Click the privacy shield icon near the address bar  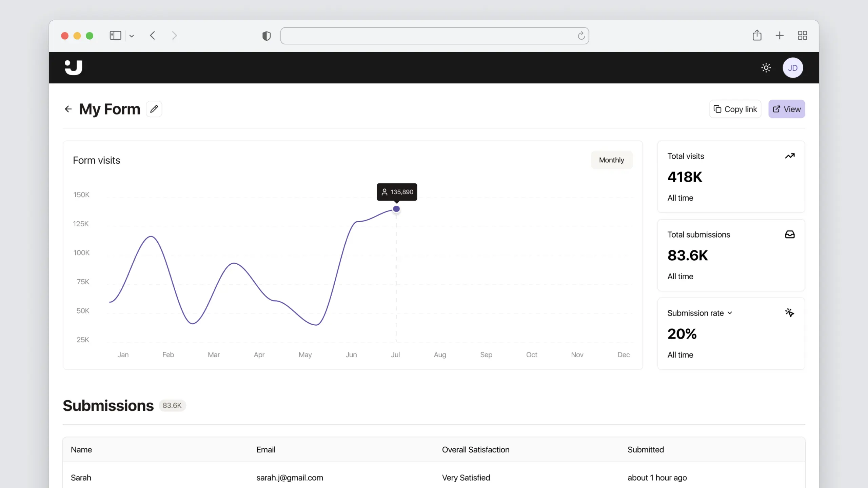point(267,36)
